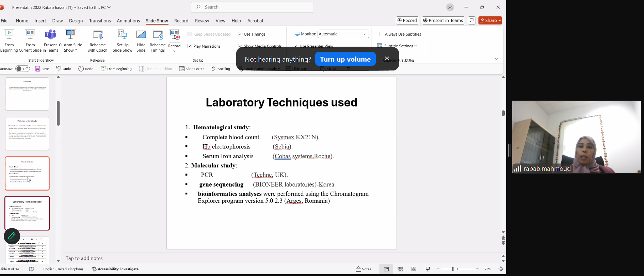The width and height of the screenshot is (644, 276).
Task: Open the Transitions tab
Action: click(x=100, y=20)
